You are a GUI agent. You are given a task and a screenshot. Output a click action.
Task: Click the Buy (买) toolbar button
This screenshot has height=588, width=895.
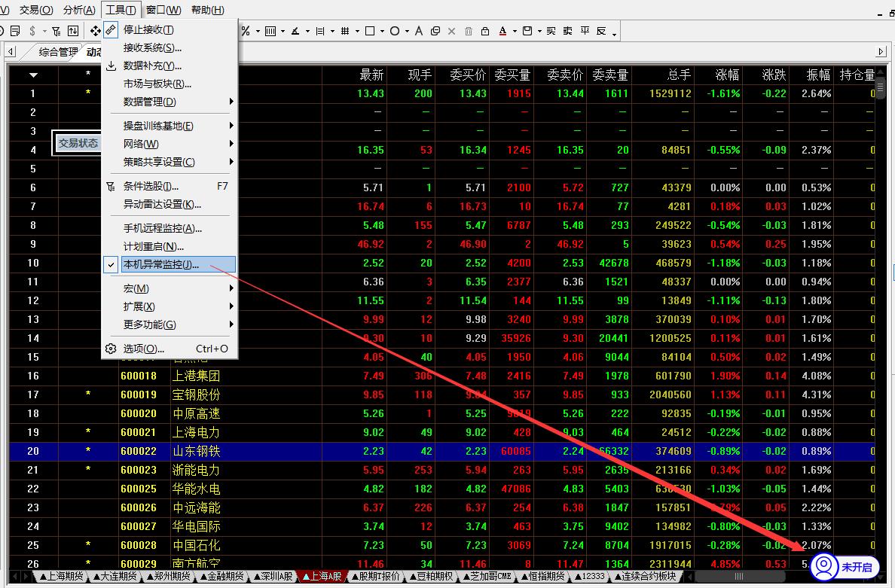coord(551,31)
